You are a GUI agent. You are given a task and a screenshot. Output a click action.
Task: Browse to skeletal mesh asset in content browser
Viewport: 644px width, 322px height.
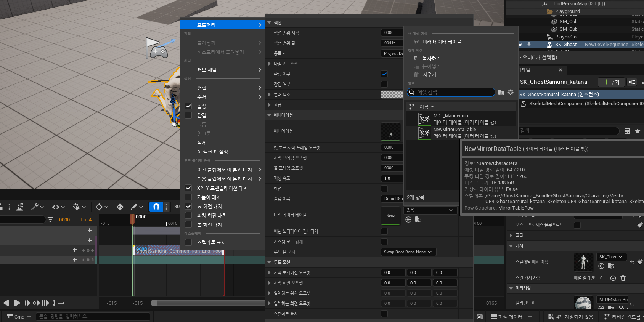pos(611,266)
